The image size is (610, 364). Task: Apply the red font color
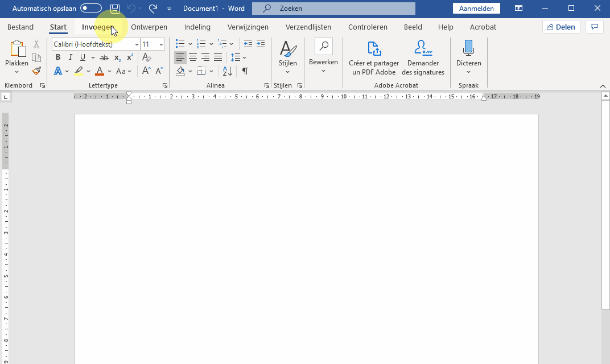pyautogui.click(x=100, y=71)
